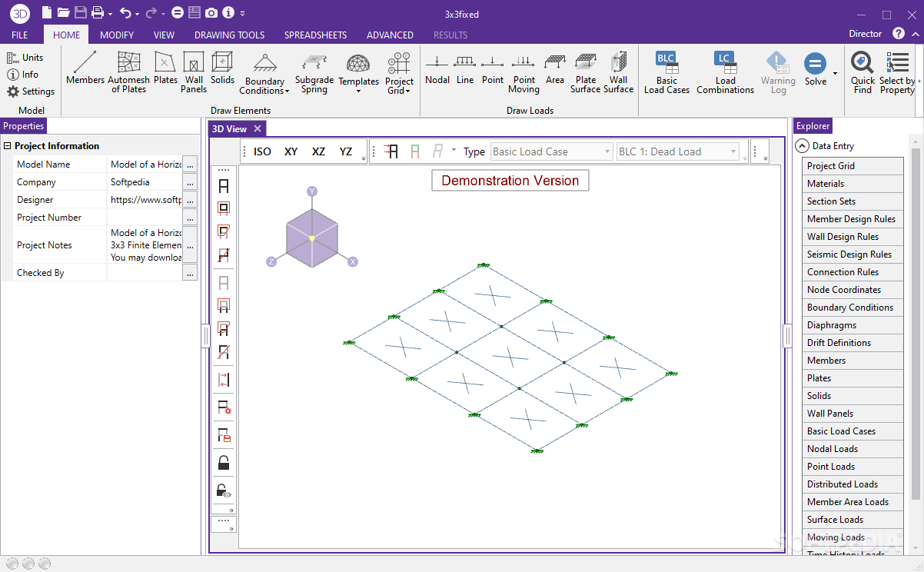Select the Automesh of Plates tool

tap(128, 73)
